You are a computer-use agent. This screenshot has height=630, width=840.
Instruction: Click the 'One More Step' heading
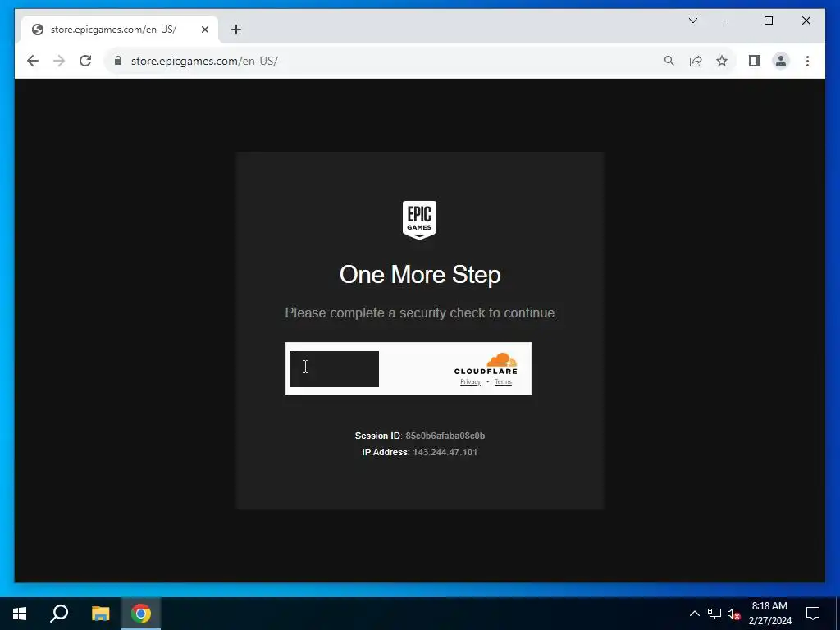coord(420,274)
